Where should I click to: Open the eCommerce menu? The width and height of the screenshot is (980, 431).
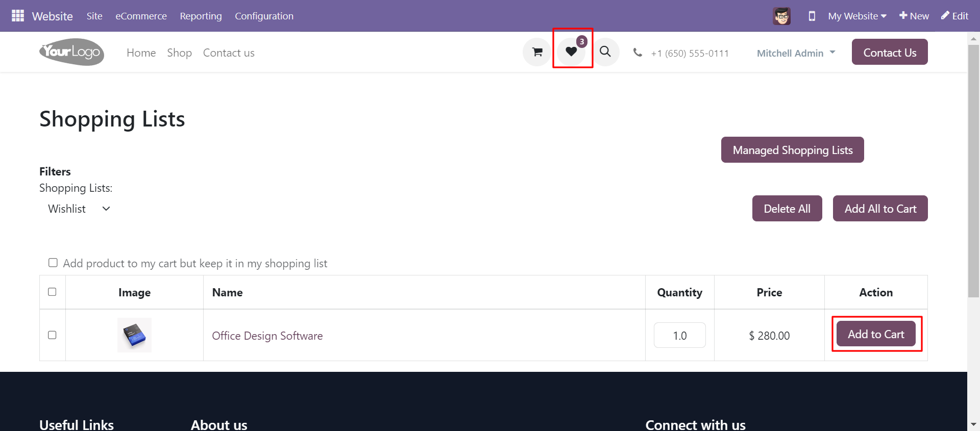141,16
